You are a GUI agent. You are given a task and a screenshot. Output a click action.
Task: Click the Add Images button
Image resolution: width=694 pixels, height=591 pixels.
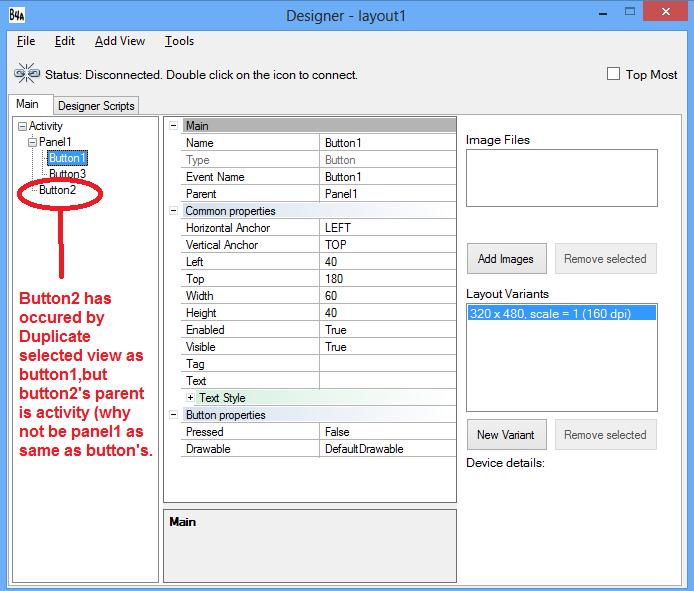click(x=506, y=259)
